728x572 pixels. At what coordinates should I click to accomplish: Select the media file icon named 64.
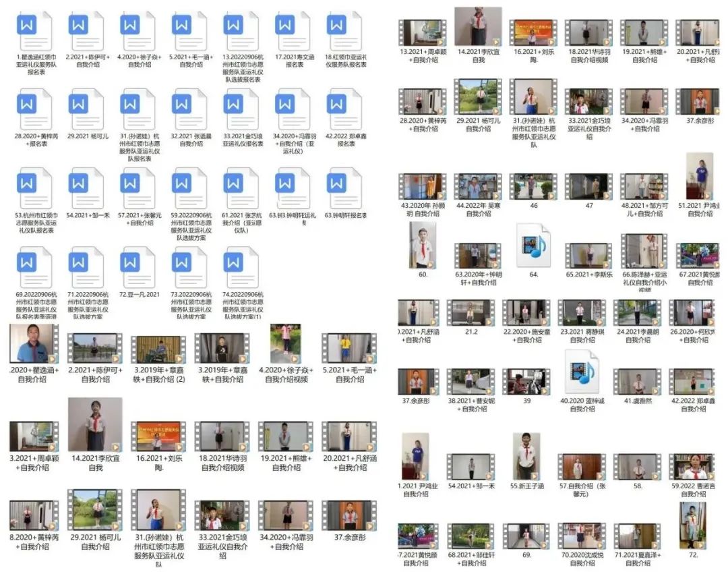(x=533, y=246)
